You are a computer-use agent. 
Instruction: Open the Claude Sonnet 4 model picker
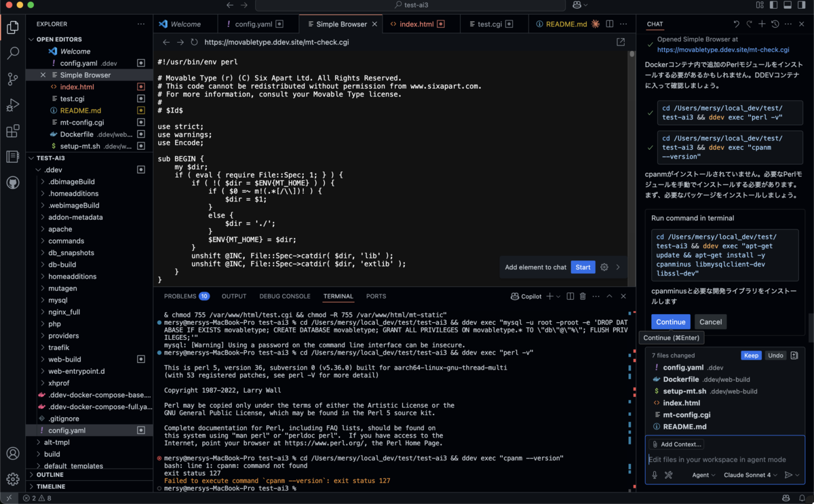pos(751,475)
